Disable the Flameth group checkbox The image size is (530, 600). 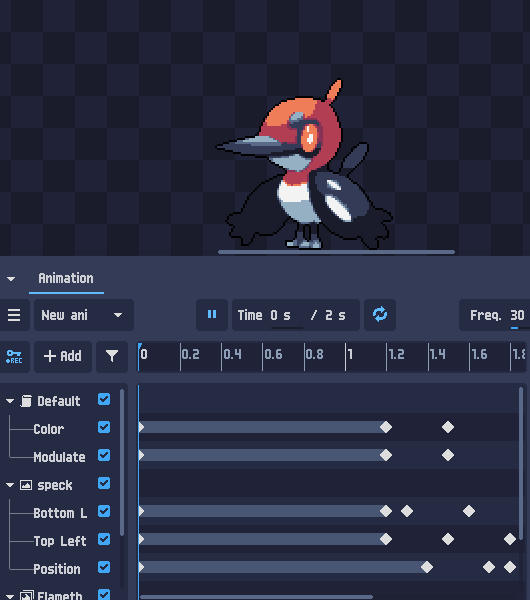(104, 594)
